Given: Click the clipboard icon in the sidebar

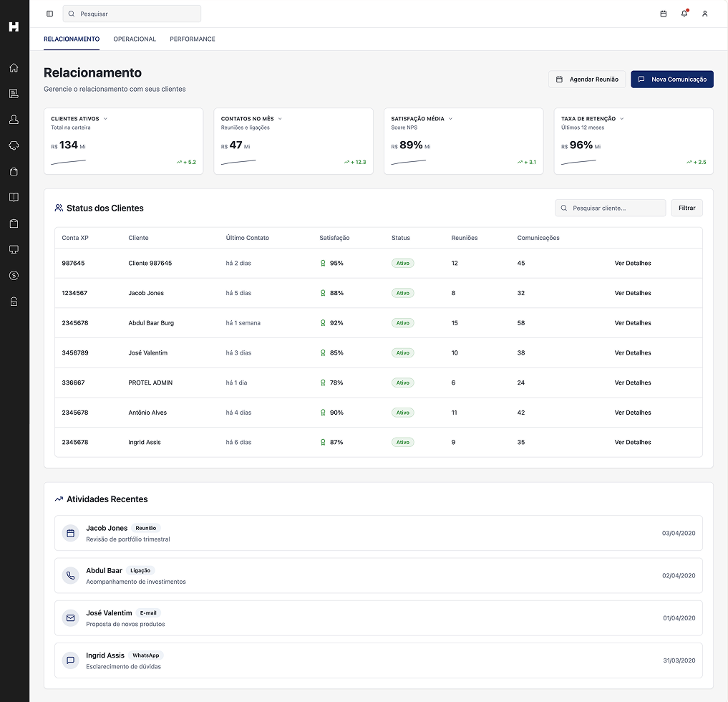Looking at the screenshot, I should [14, 223].
